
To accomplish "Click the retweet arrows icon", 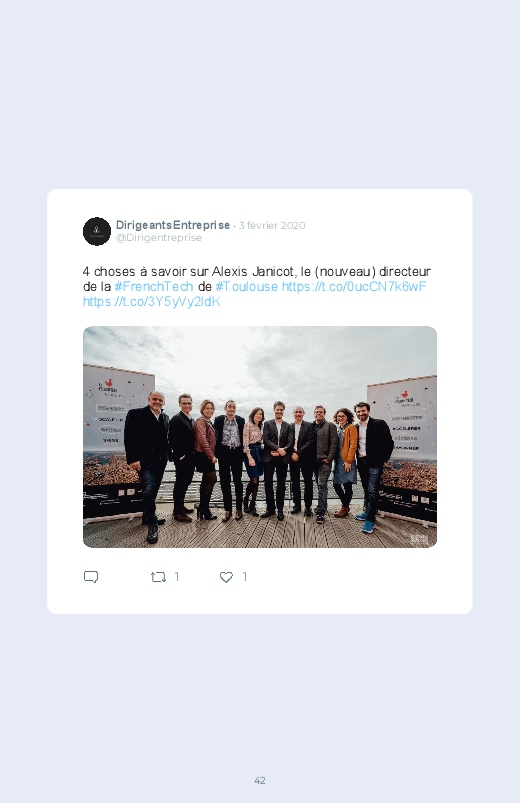I will [158, 577].
